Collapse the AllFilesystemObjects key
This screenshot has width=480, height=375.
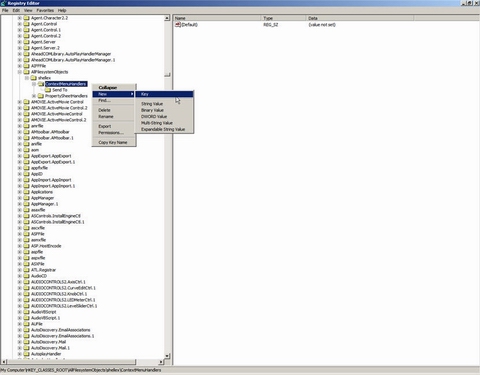(x=19, y=72)
